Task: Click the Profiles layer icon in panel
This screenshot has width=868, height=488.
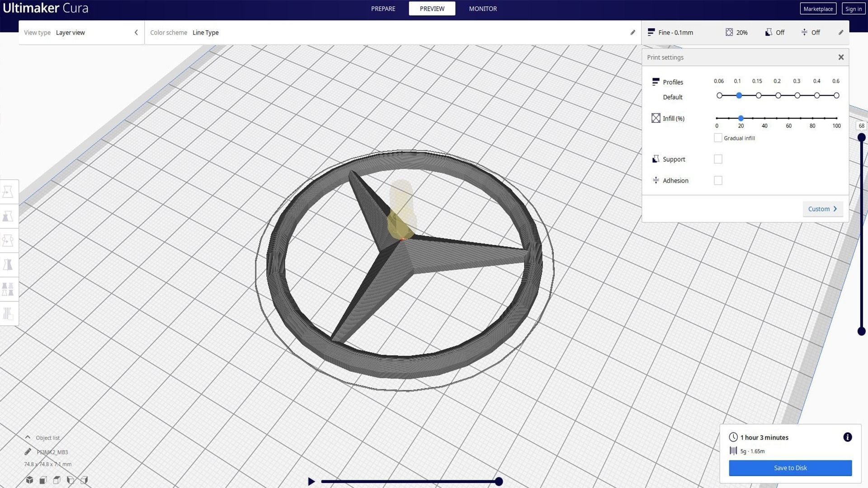Action: click(656, 82)
